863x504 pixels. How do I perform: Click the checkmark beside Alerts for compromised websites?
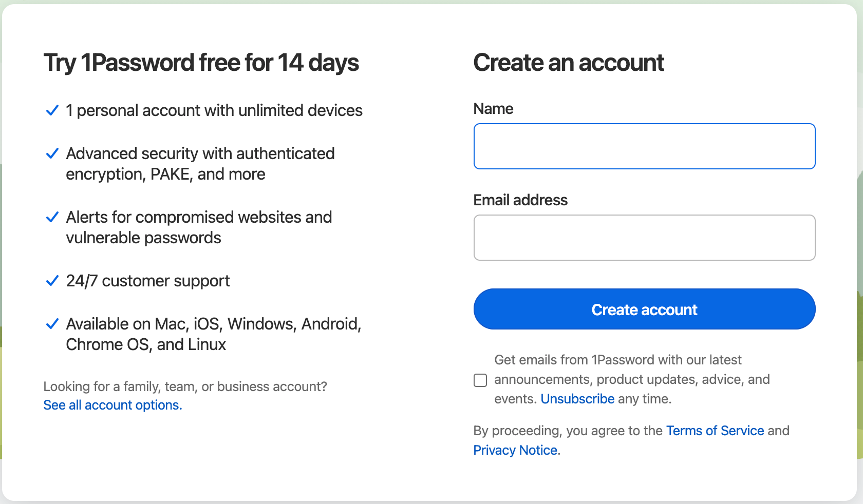(52, 217)
